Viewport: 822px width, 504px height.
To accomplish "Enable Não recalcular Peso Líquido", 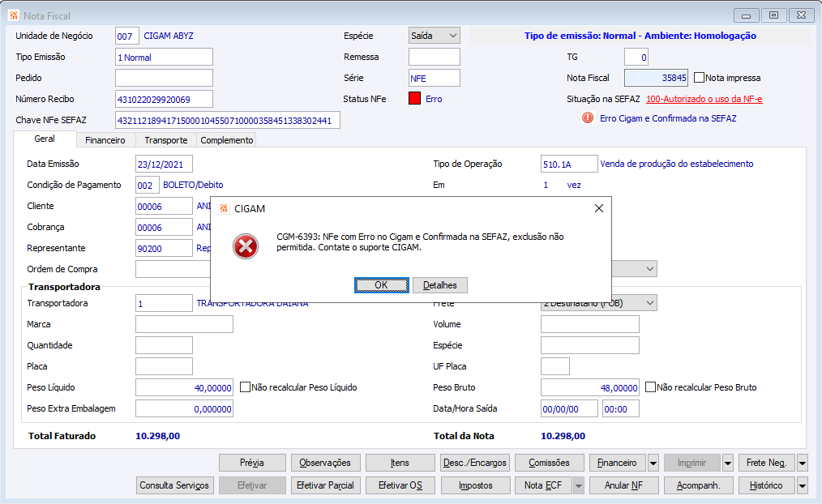I will point(245,387).
